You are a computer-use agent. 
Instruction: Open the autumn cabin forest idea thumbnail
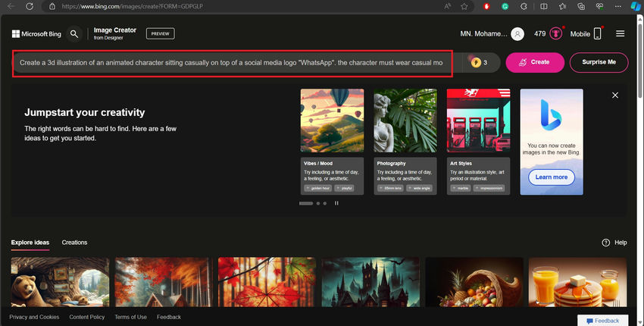pos(164,282)
